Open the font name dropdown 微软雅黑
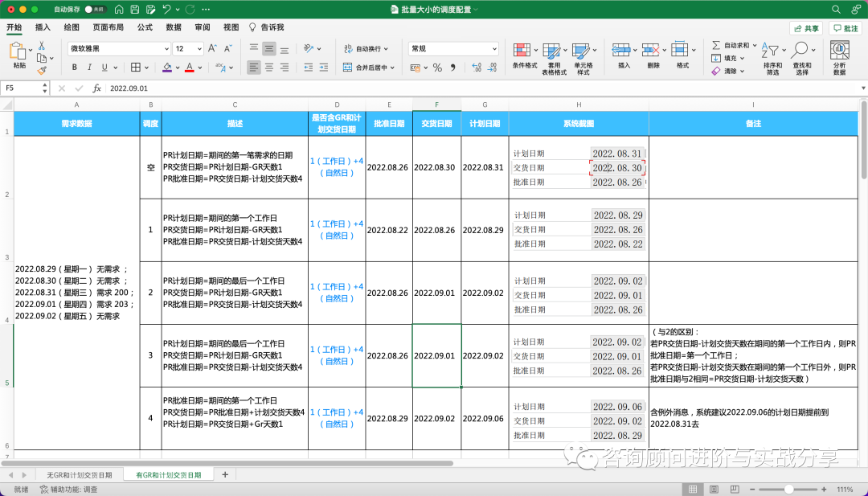 [x=166, y=49]
